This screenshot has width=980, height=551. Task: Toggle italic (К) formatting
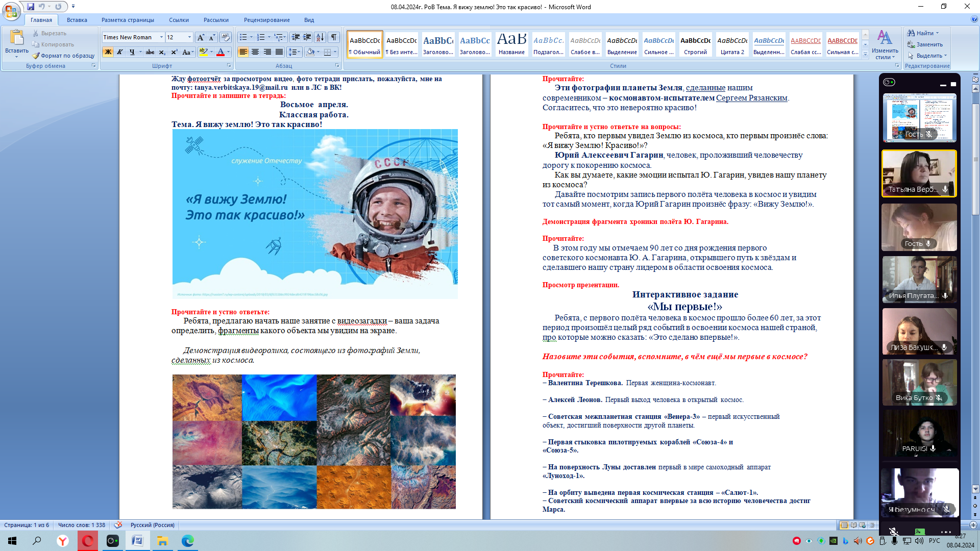[x=120, y=52]
